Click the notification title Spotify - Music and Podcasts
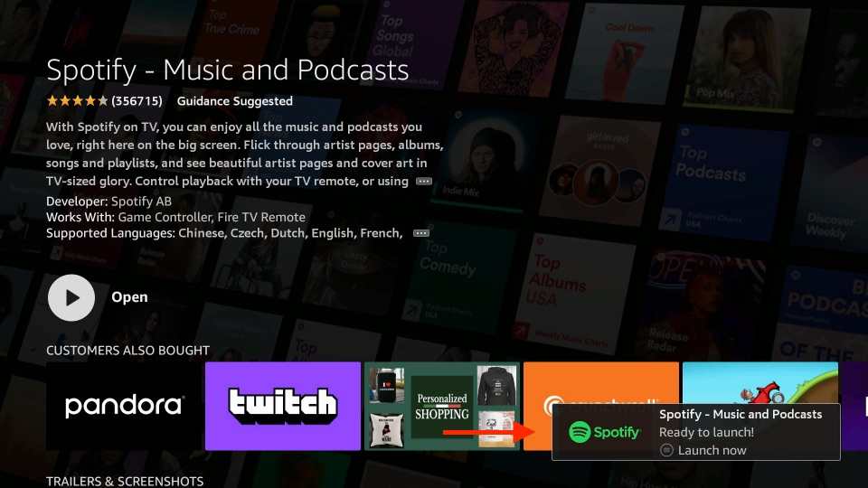The height and width of the screenshot is (488, 868). tap(741, 415)
